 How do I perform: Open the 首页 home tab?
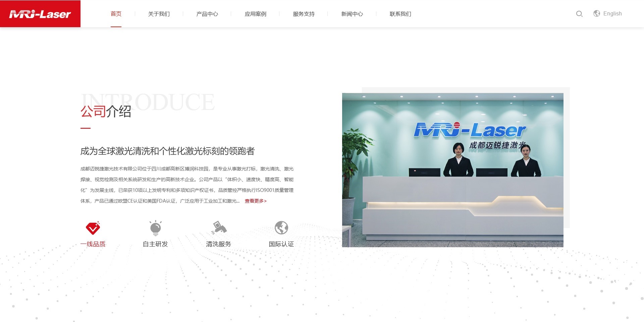pos(116,14)
